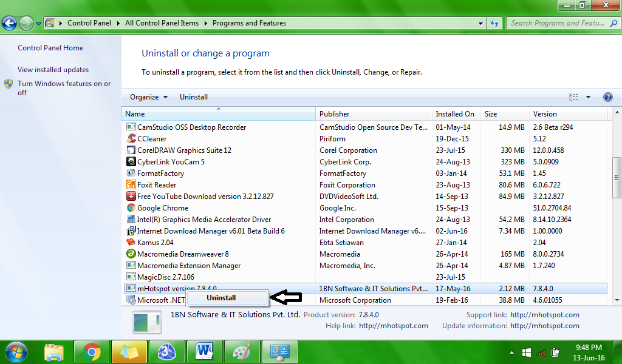Click the CamStudio OSS Desktop Recorder icon
Viewport: 622px width, 364px height.
click(x=131, y=127)
